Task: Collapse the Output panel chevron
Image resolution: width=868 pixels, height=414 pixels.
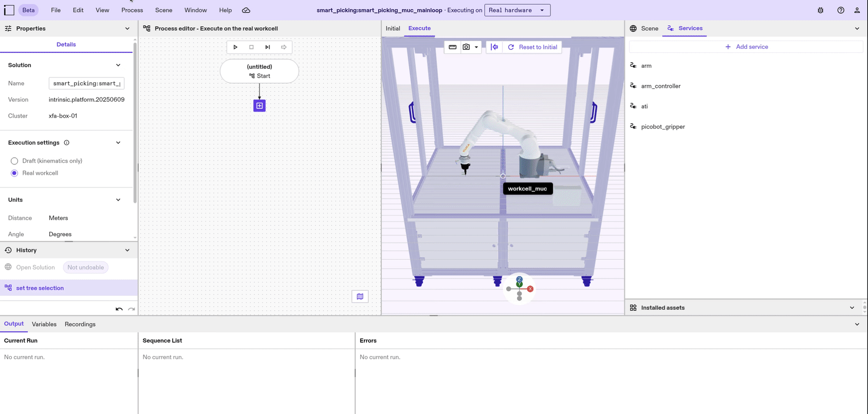Action: 857,324
